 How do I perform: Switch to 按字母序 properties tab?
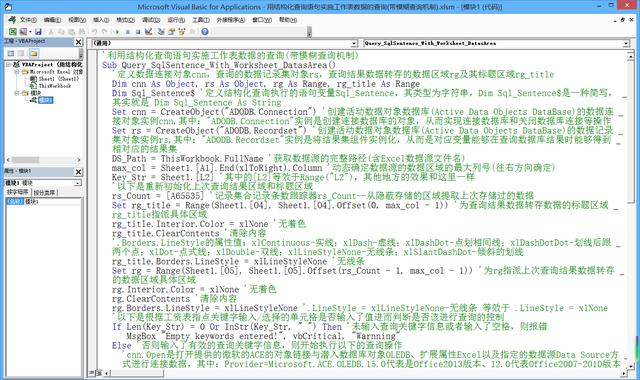pyautogui.click(x=18, y=192)
